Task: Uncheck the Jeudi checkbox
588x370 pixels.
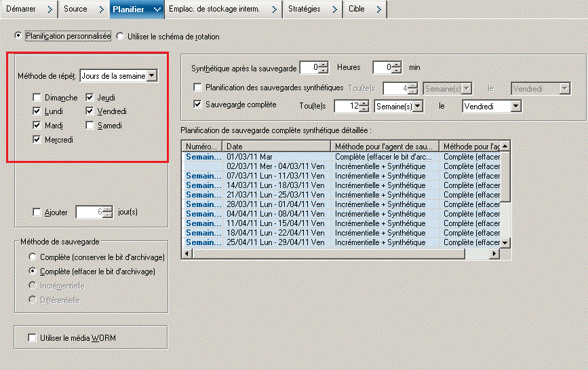Action: (90, 98)
